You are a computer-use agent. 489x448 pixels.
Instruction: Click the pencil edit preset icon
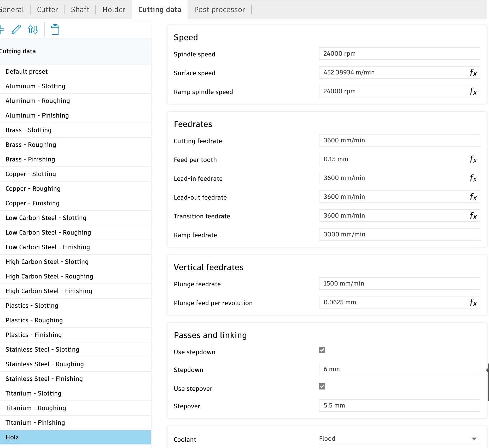pyautogui.click(x=16, y=30)
